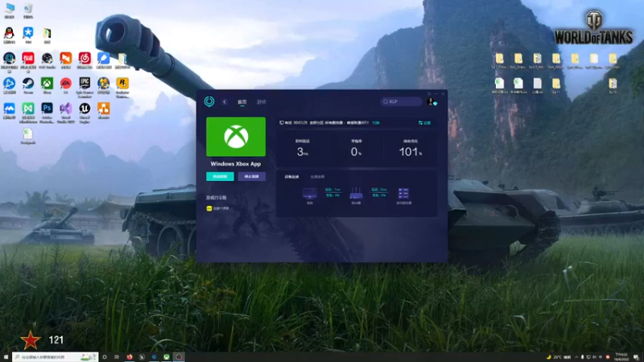Go back with the left chevron button
Screen dimensions: 644x362
tap(225, 102)
